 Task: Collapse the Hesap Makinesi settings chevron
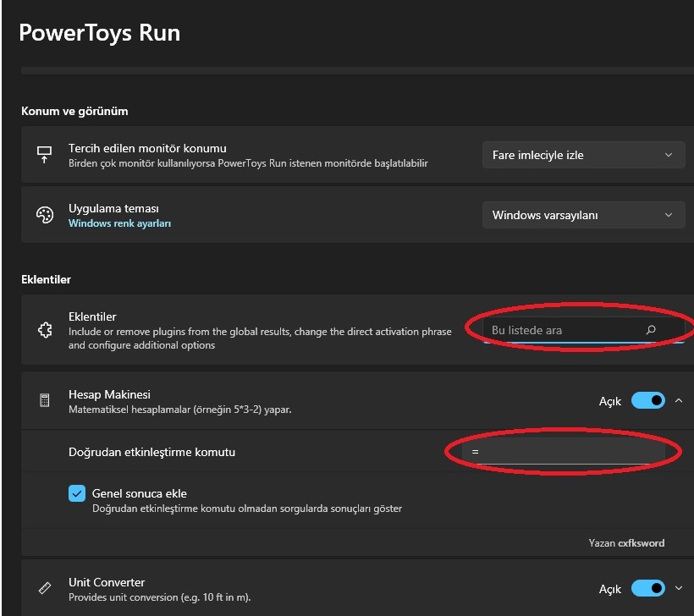pyautogui.click(x=679, y=400)
